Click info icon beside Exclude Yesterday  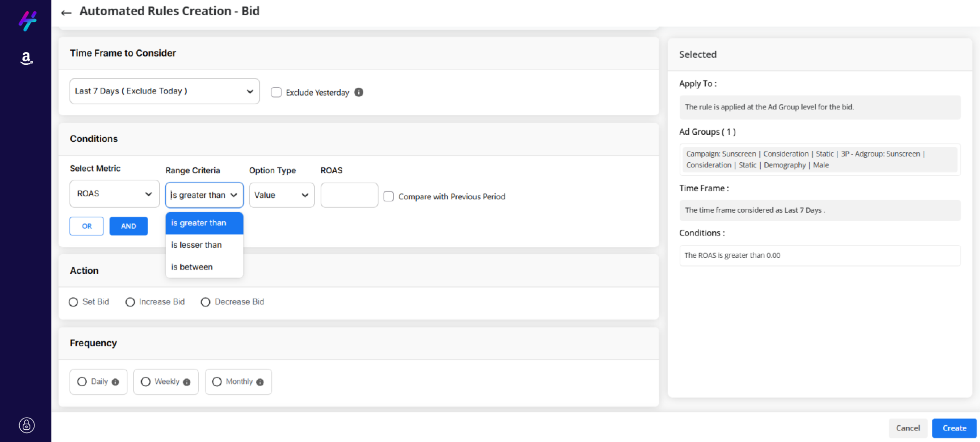[x=358, y=92]
